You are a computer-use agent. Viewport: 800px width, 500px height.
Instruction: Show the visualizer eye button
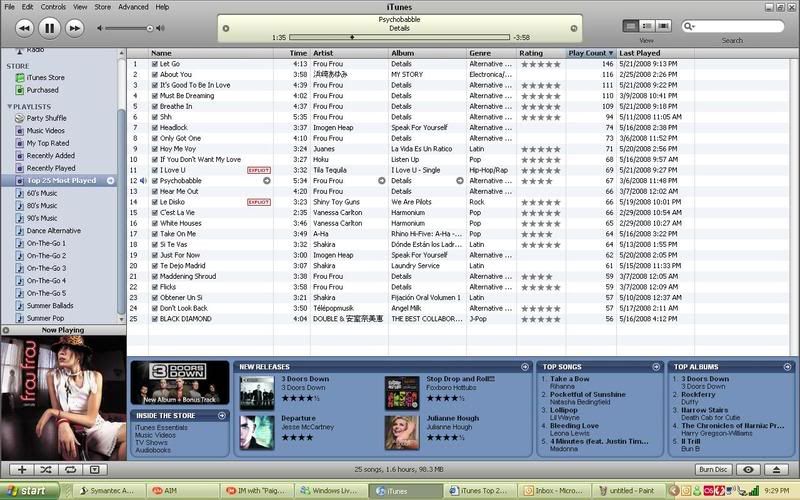click(x=748, y=469)
